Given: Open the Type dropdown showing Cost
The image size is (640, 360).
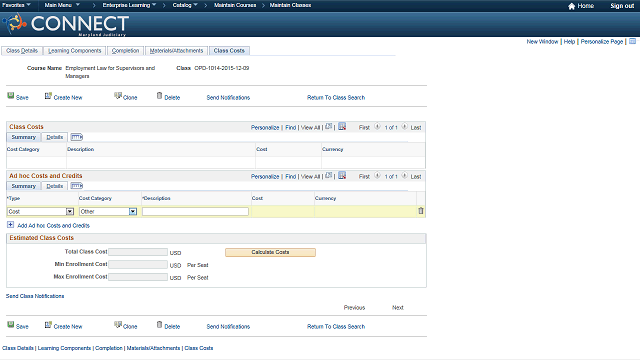Looking at the screenshot, I should [x=40, y=211].
